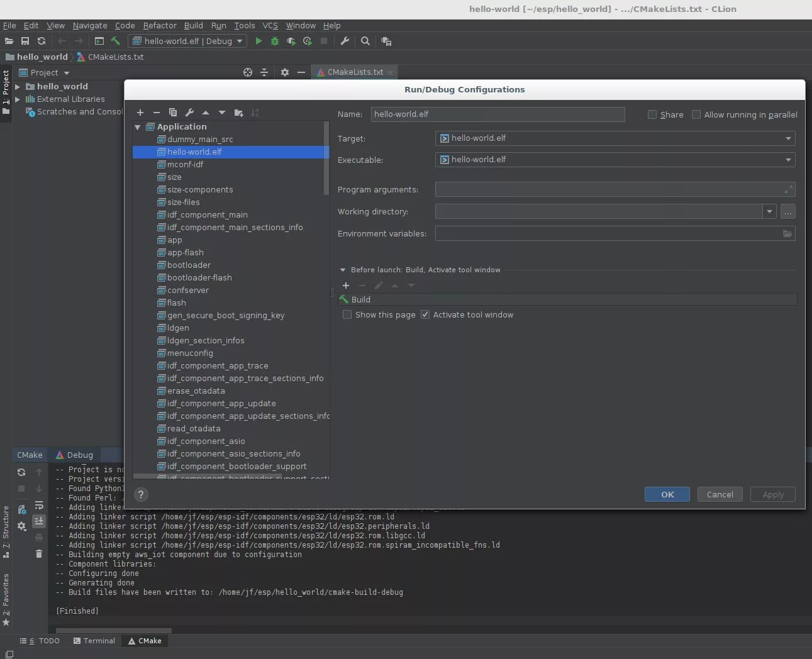Click the help question mark button
The height and width of the screenshot is (659, 812).
pyautogui.click(x=142, y=494)
